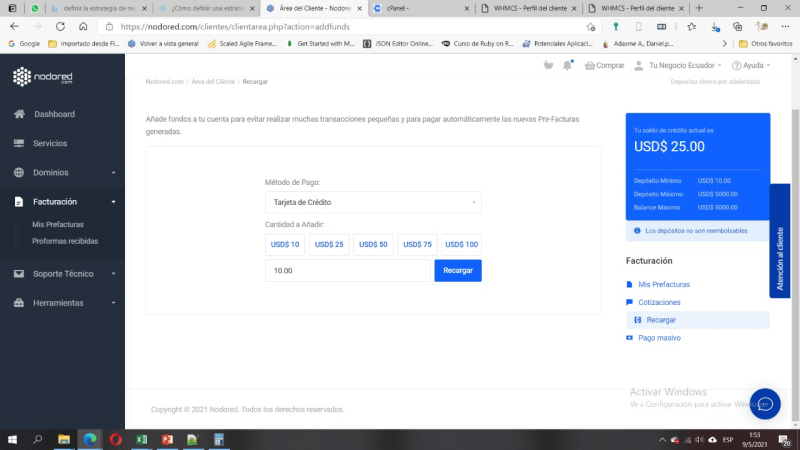Close the Área del Cliente tab
The width and height of the screenshot is (800, 450).
(x=360, y=9)
